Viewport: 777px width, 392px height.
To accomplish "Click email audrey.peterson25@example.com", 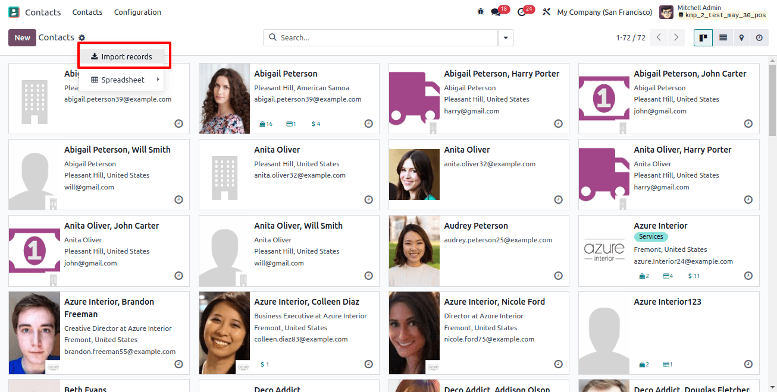I will tap(498, 240).
